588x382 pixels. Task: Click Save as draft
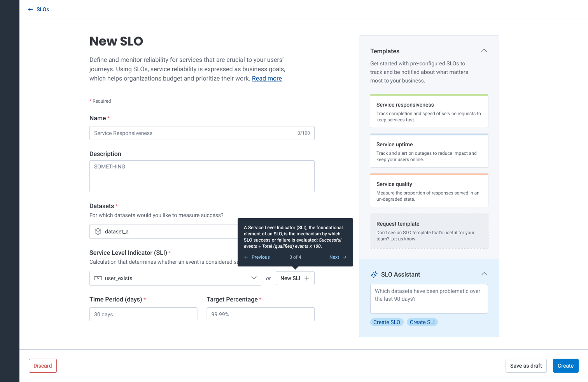[526, 366]
